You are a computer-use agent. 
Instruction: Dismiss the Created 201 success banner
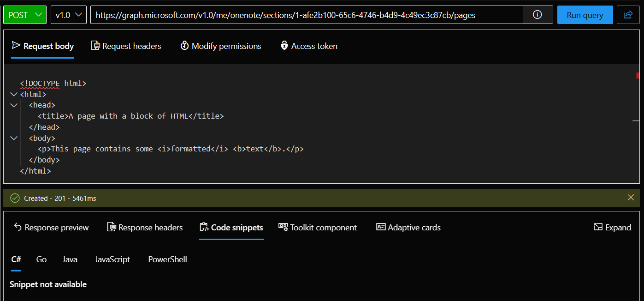(631, 197)
